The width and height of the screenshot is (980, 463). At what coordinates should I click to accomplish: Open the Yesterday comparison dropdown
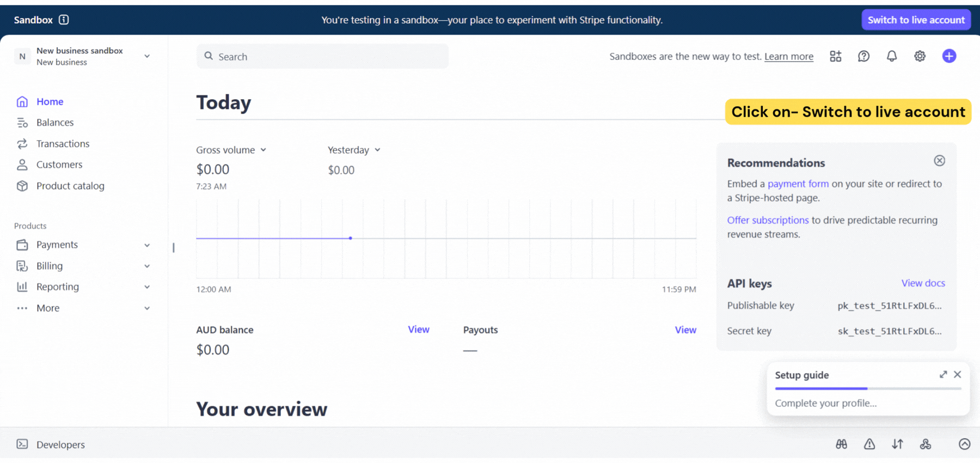354,150
